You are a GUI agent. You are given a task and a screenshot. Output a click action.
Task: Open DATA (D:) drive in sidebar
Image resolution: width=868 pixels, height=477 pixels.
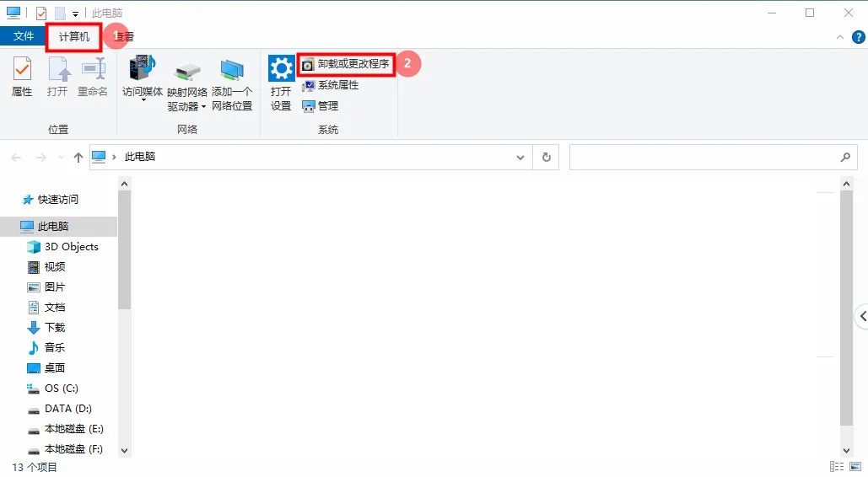(x=60, y=409)
